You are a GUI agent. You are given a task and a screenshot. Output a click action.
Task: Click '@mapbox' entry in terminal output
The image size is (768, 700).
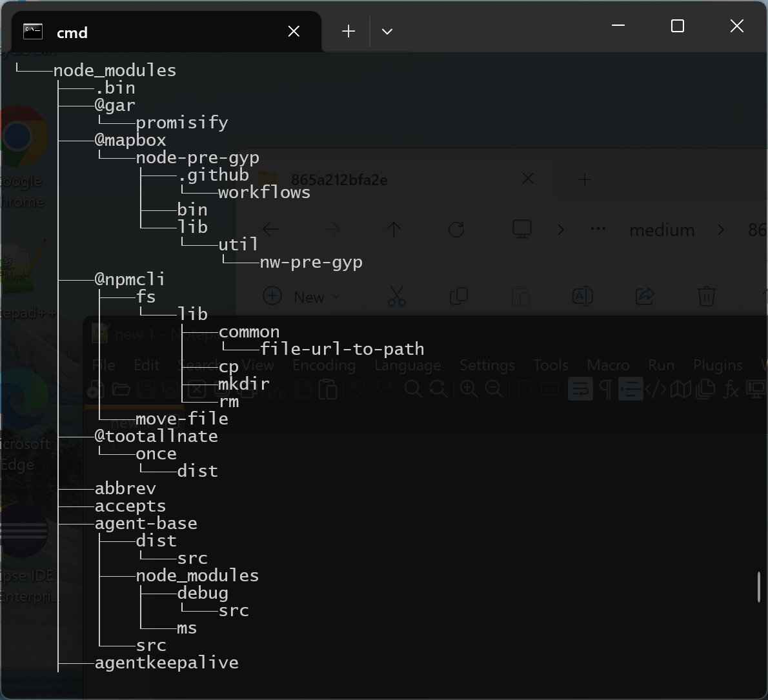130,141
